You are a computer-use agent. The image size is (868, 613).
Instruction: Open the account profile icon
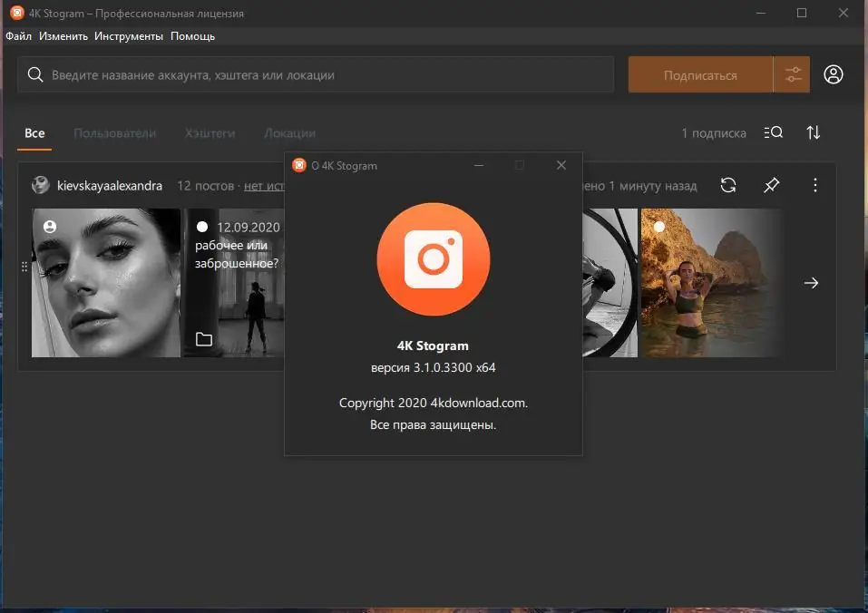click(x=834, y=74)
